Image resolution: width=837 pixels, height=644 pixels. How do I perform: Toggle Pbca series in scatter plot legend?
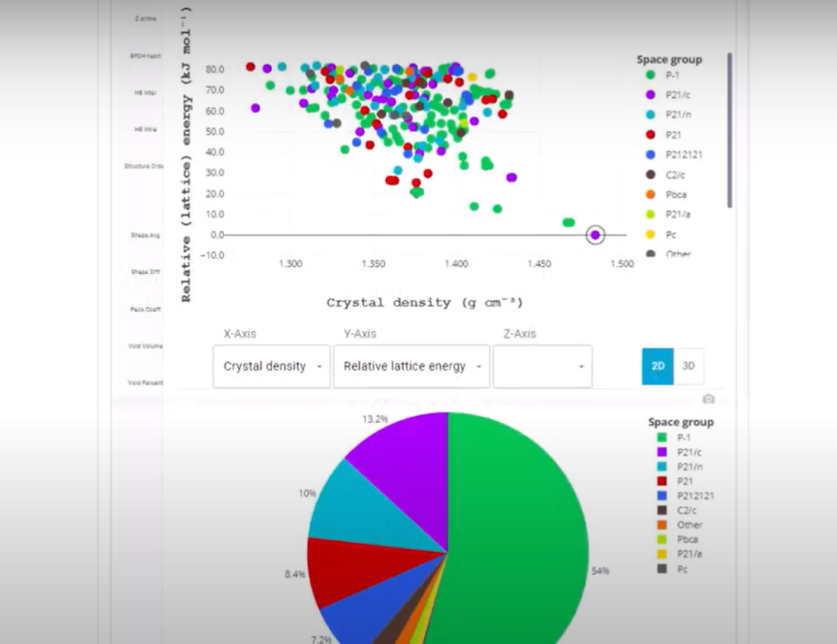coord(666,195)
